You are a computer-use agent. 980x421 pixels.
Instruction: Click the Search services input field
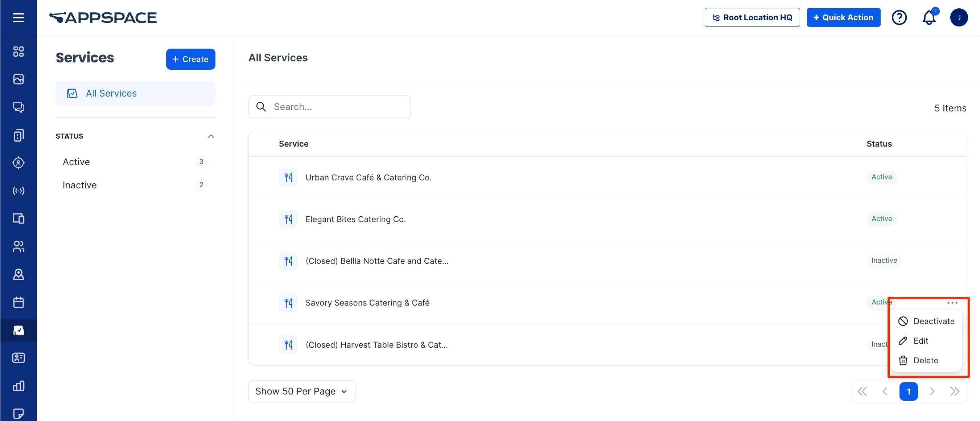click(335, 107)
